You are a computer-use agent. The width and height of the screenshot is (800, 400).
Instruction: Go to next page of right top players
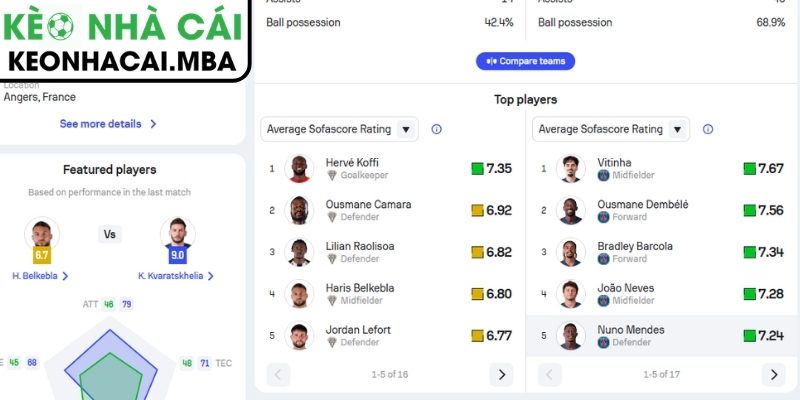tap(773, 375)
